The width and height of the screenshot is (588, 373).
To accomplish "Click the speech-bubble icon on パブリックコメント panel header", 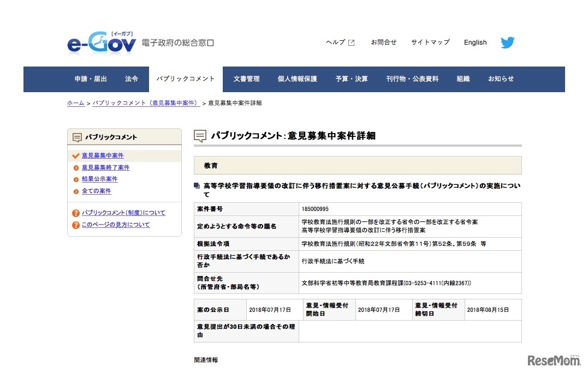I will [78, 136].
